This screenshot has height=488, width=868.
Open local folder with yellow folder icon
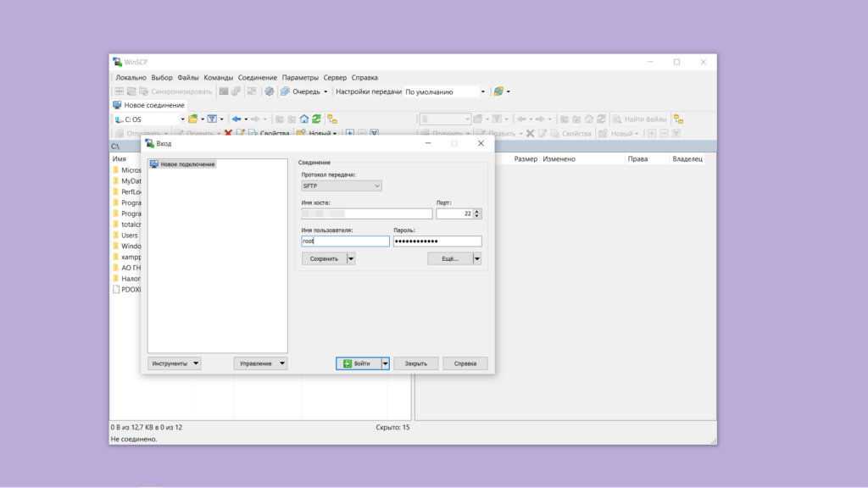click(193, 119)
